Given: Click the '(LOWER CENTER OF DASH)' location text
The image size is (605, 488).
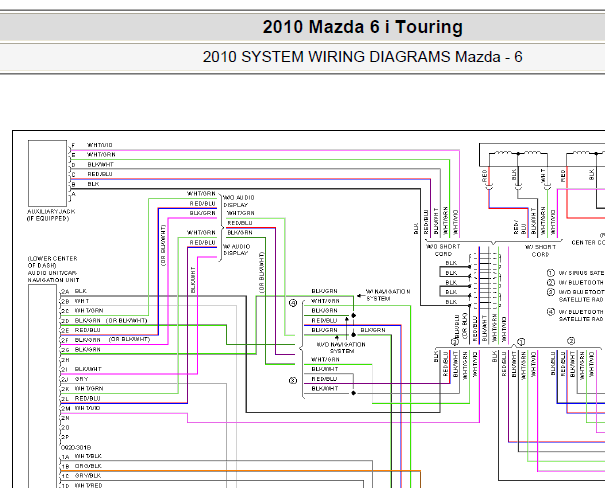Looking at the screenshot, I should click(x=52, y=262).
